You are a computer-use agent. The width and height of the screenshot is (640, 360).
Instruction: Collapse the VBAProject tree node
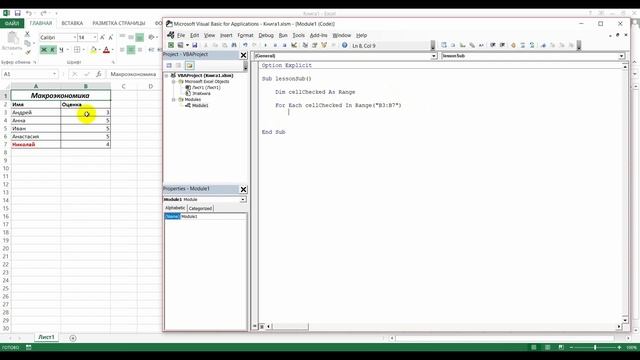coord(167,76)
